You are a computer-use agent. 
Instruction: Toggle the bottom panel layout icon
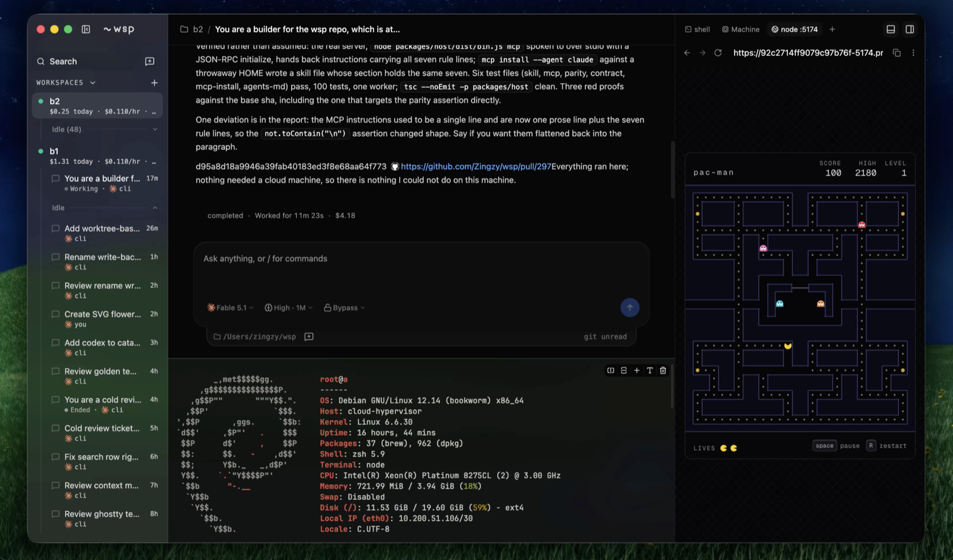(891, 29)
